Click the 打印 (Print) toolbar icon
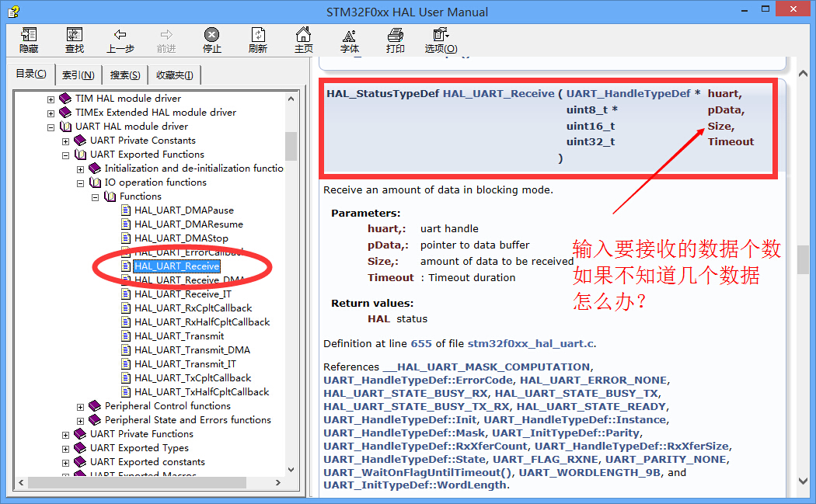This screenshot has height=504, width=816. [395, 35]
